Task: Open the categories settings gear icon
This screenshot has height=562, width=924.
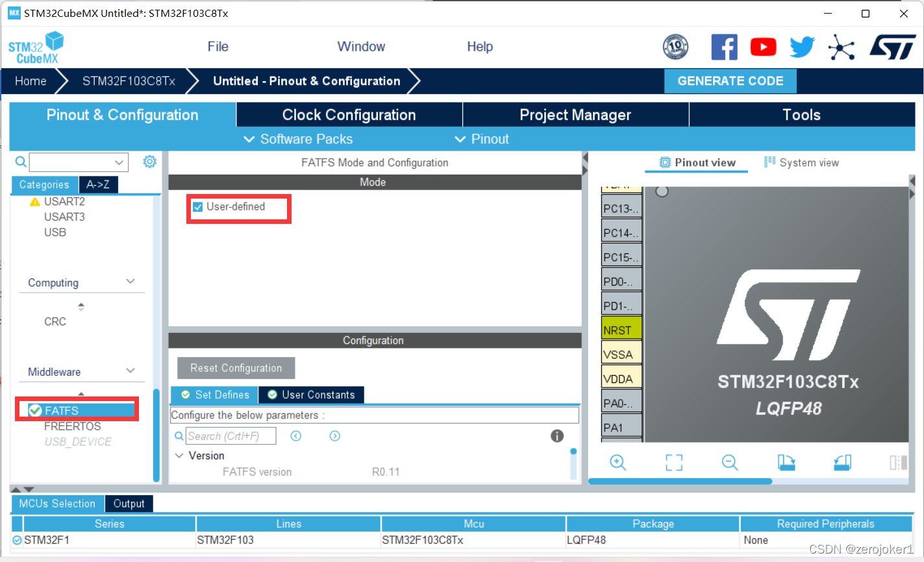Action: (149, 161)
